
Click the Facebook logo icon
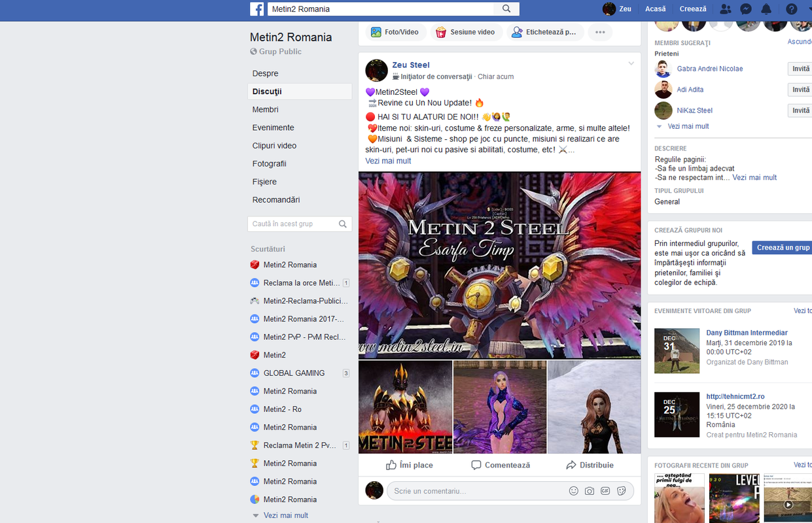(257, 9)
